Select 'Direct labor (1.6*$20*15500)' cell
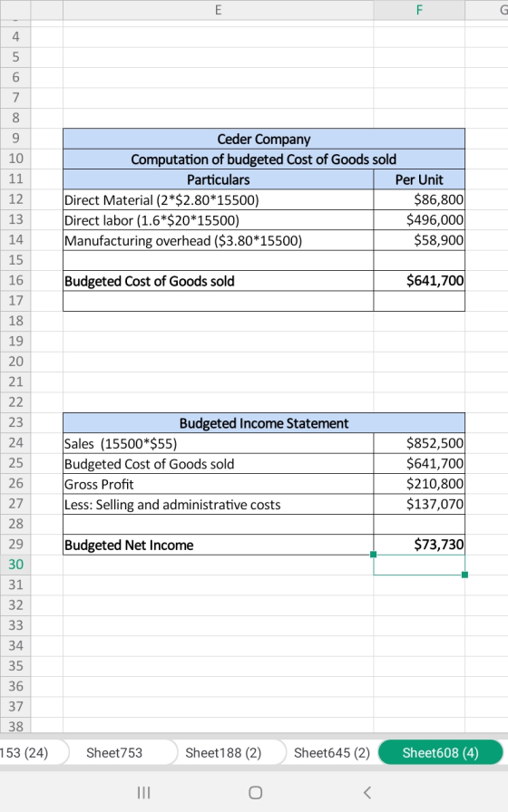The height and width of the screenshot is (812, 508). point(219,220)
